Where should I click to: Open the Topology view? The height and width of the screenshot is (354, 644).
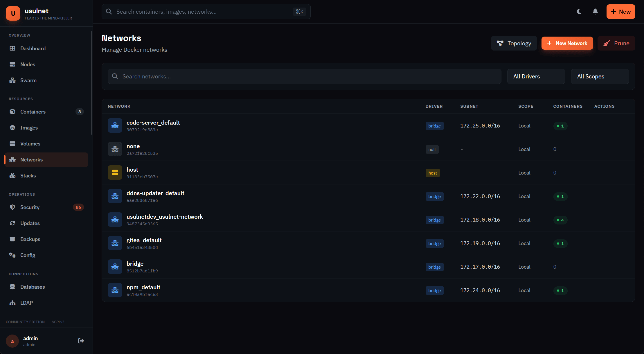coord(514,43)
